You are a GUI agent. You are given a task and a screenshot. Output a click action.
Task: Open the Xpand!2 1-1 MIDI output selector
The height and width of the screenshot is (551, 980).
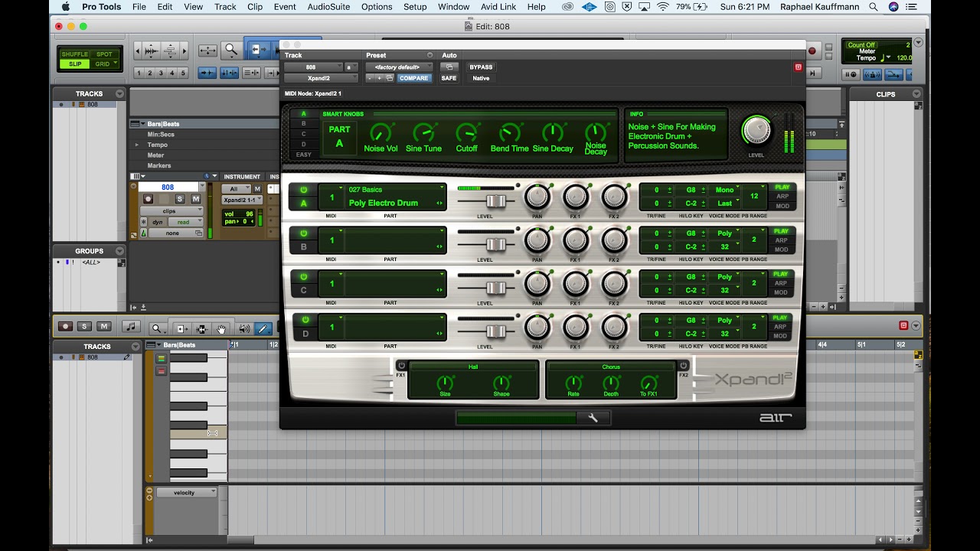pyautogui.click(x=242, y=200)
